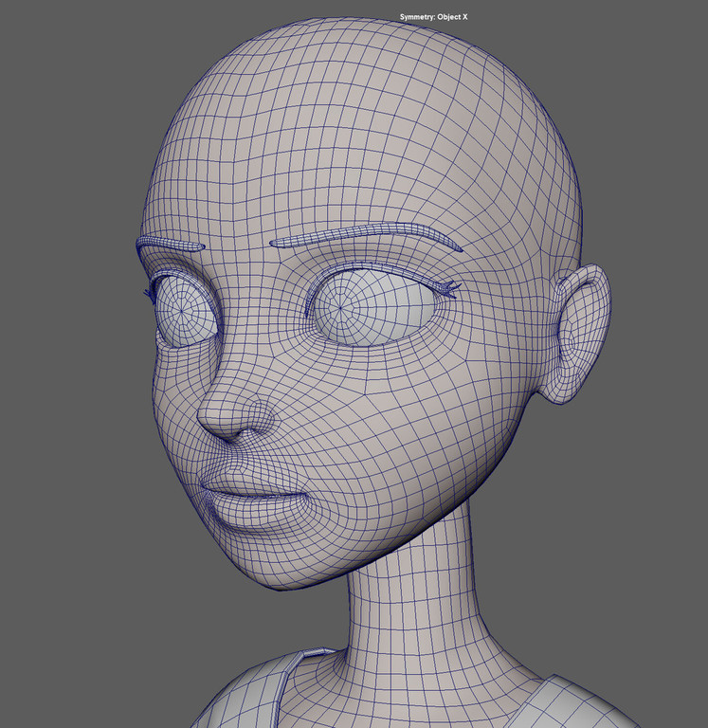Select faces on the chin
The height and width of the screenshot is (728, 708).
click(x=275, y=559)
